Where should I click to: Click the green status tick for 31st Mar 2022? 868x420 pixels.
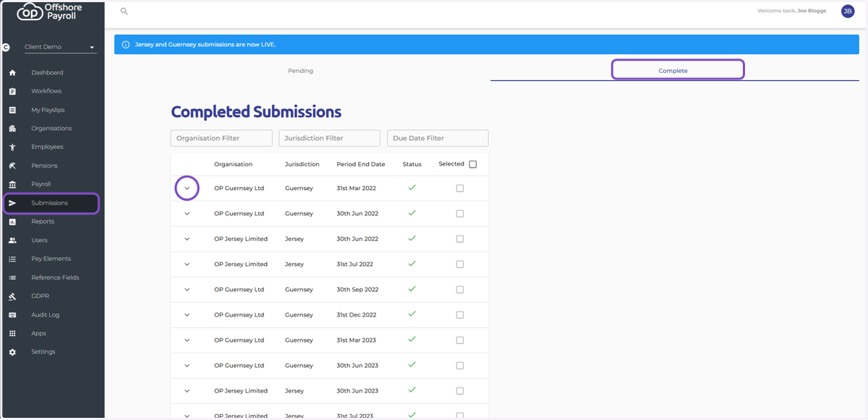(x=412, y=188)
